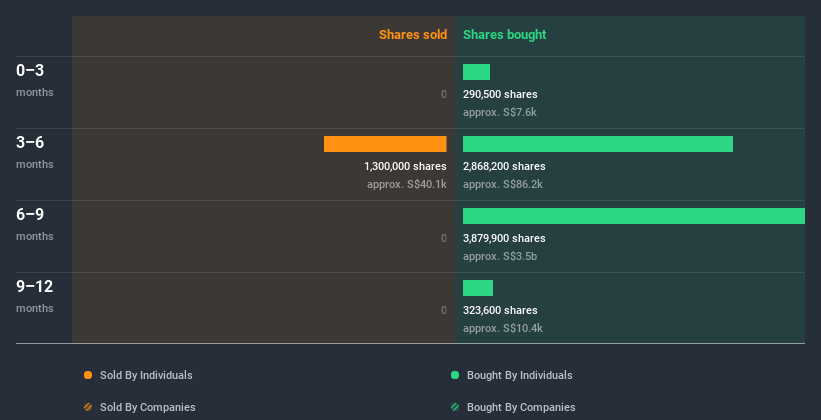Toggle the Bought By Companies legend label
Viewport: 821px width, 420px height.
(521, 407)
